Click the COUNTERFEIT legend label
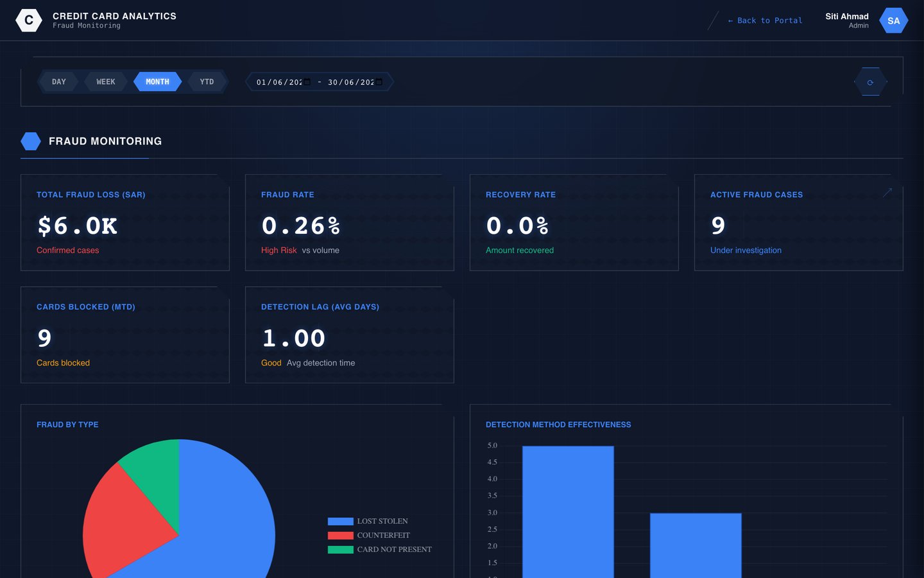This screenshot has width=924, height=578. [383, 536]
